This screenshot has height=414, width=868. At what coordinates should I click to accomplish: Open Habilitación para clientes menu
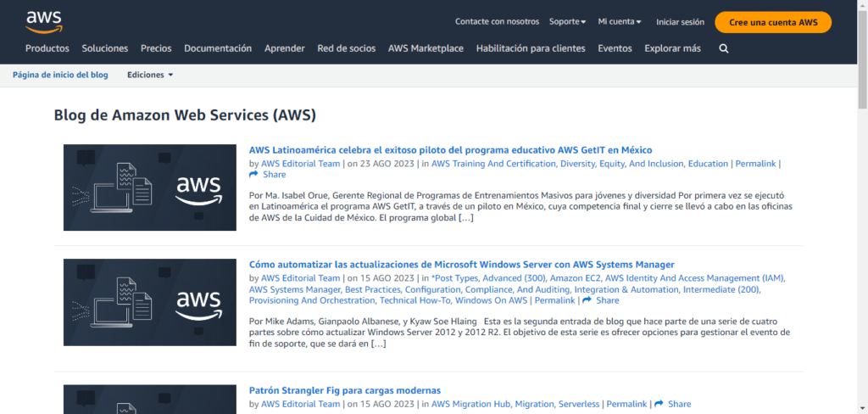click(531, 48)
